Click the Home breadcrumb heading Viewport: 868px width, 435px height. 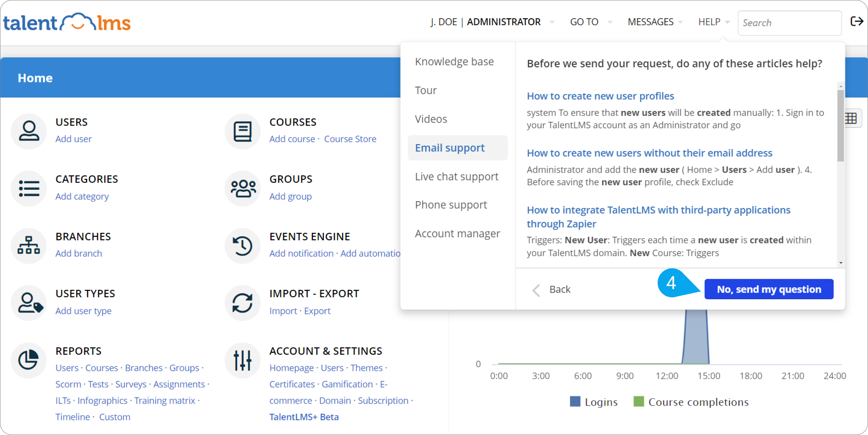pos(35,78)
